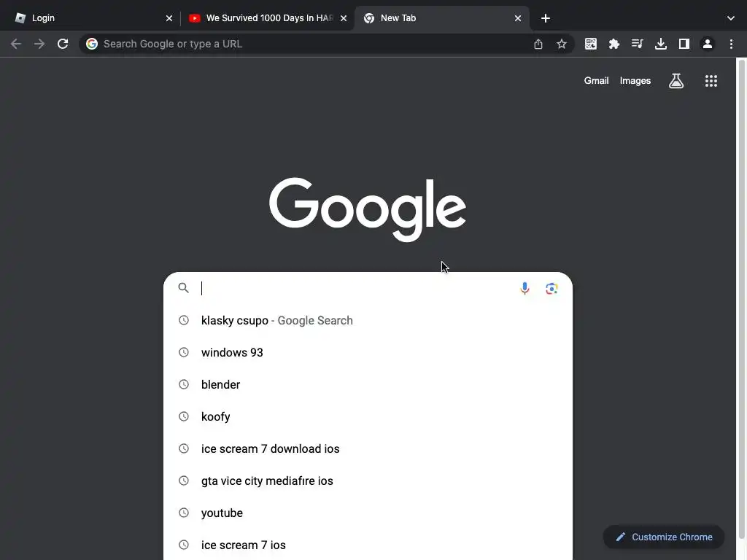The image size is (747, 560).
Task: Select the youtube suggestion
Action: coord(368,513)
